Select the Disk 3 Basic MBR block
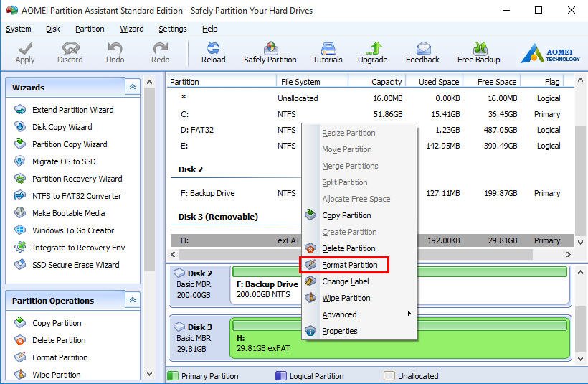 199,337
